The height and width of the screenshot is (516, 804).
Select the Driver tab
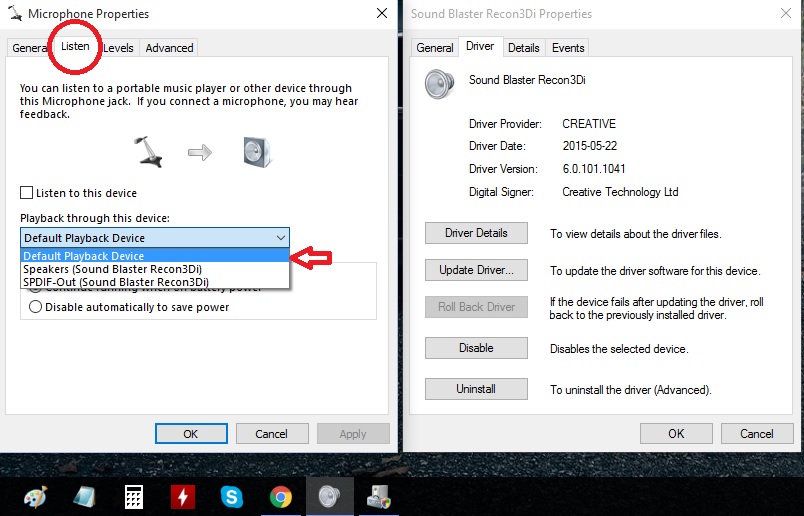tap(480, 46)
